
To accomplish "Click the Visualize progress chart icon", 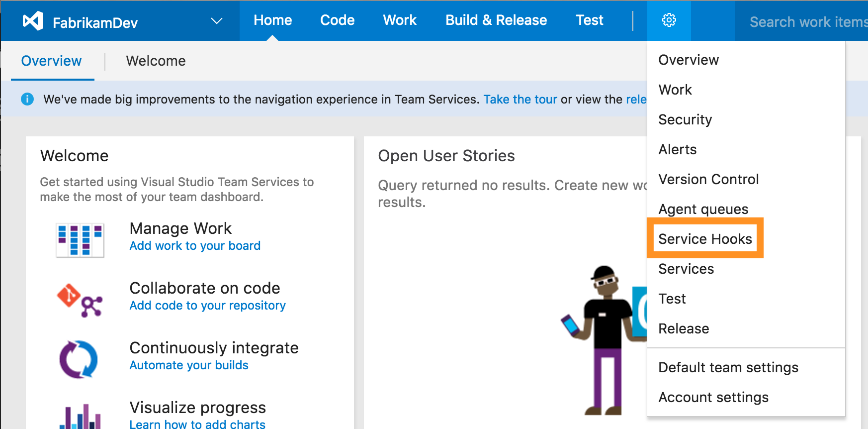I will pos(80,416).
